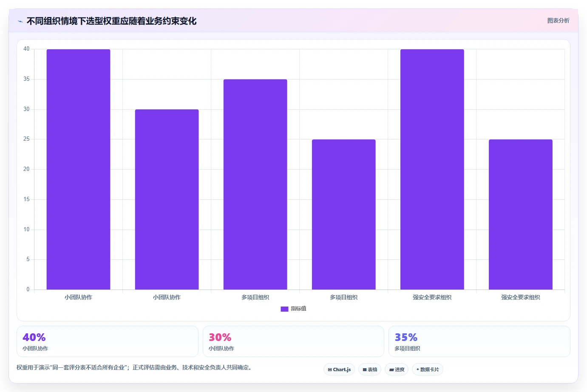
Task: Click the 表格 tag chip
Action: point(370,369)
